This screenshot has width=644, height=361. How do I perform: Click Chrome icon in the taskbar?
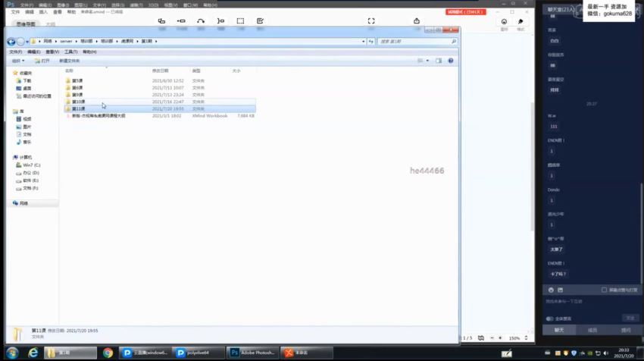point(108,353)
